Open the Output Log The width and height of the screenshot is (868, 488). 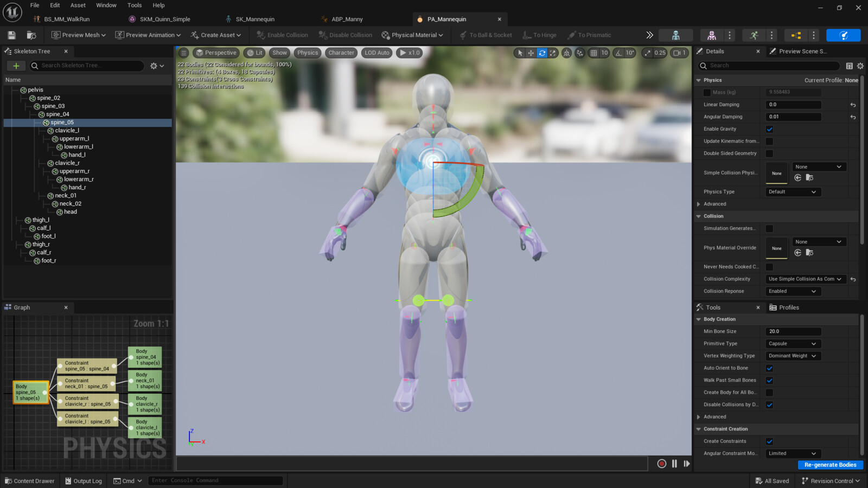(84, 481)
